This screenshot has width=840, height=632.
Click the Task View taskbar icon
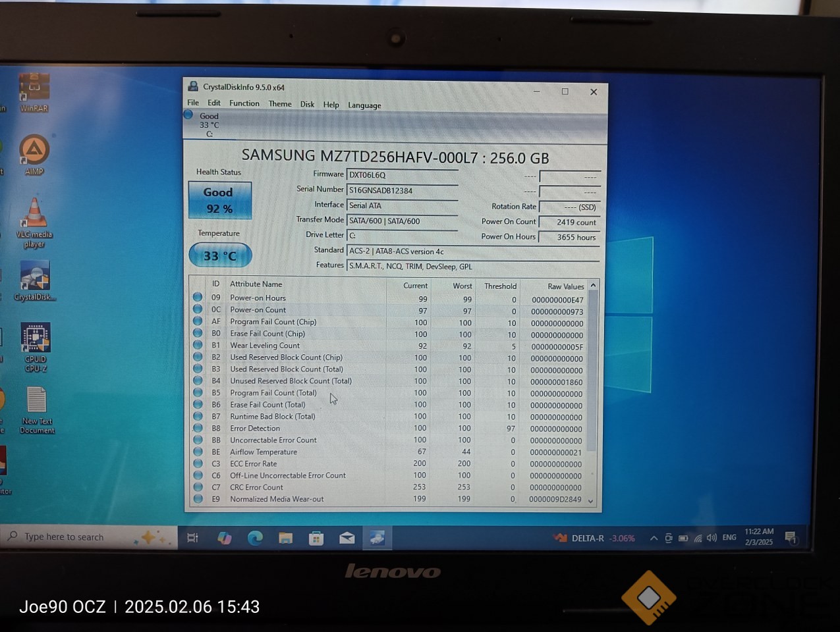pyautogui.click(x=192, y=538)
